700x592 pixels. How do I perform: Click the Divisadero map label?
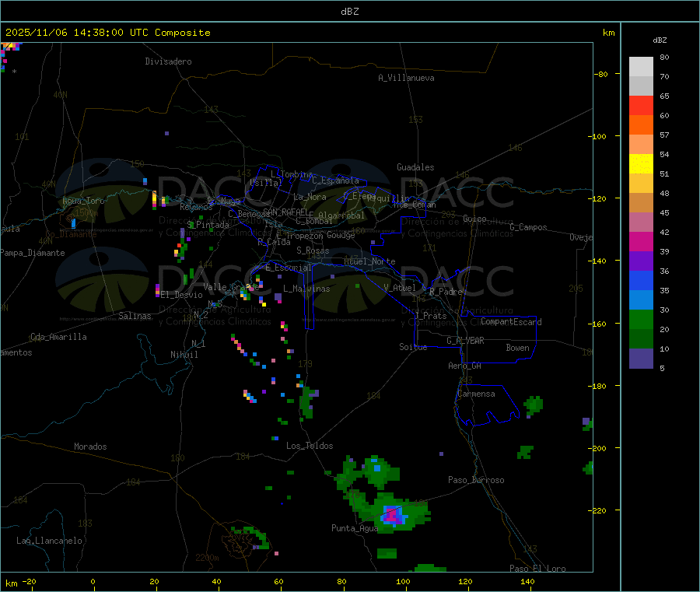pyautogui.click(x=168, y=61)
